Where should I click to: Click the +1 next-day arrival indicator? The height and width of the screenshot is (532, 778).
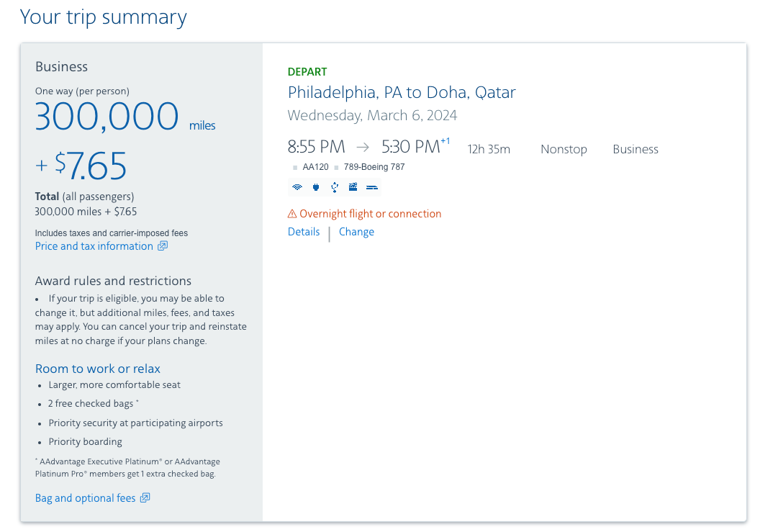pos(445,141)
